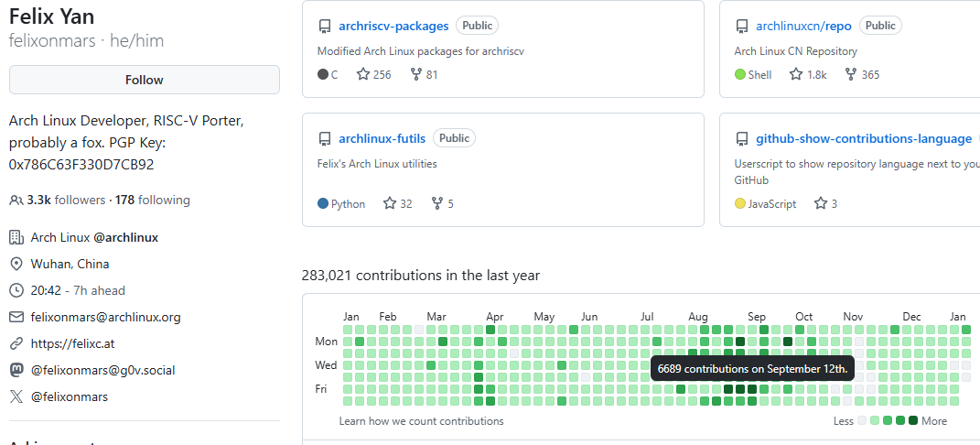Click the felixonmars · he/him username text

[x=86, y=41]
